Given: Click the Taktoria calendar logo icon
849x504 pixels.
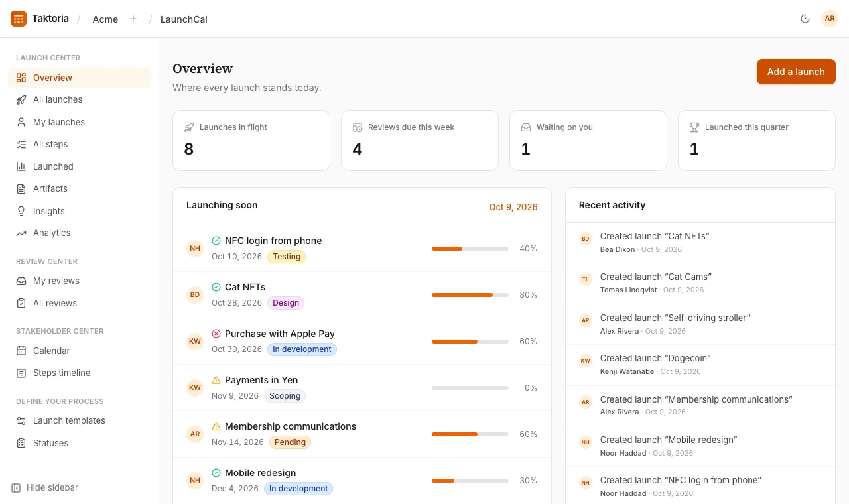Looking at the screenshot, I should coord(19,19).
